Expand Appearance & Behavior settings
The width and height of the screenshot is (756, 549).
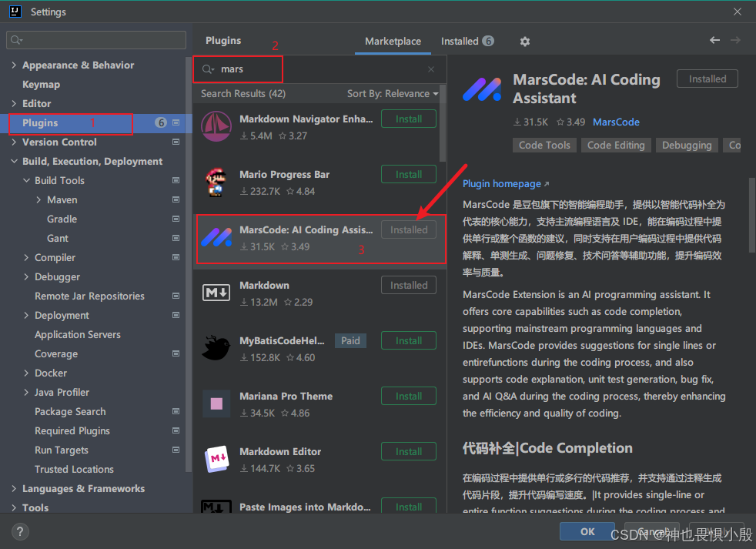pos(14,65)
